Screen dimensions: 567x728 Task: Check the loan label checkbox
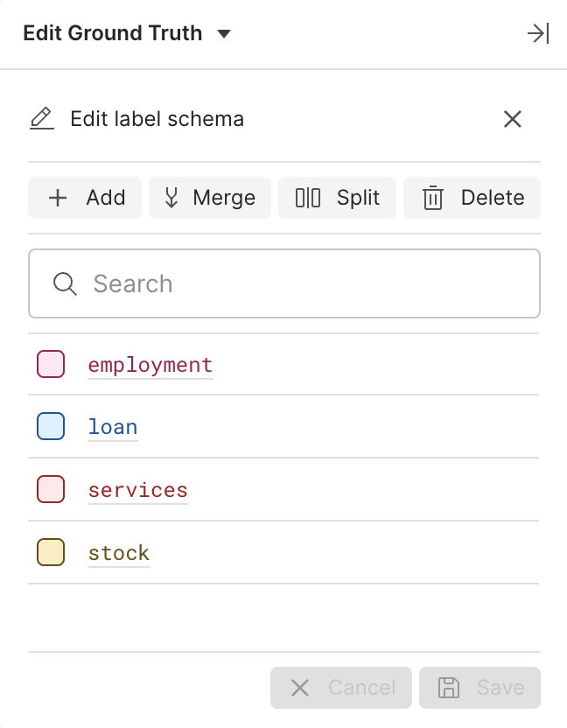point(51,426)
